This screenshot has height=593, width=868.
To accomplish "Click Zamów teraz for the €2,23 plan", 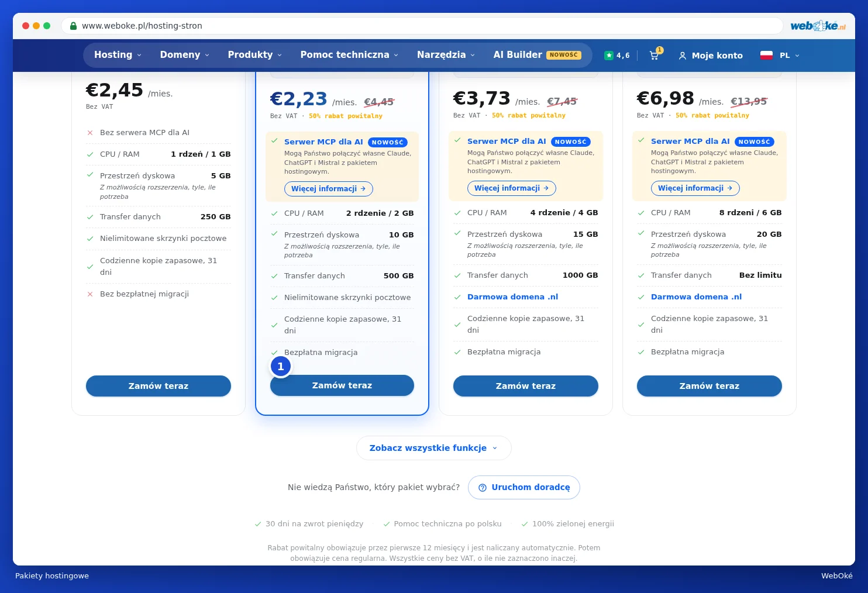I will pyautogui.click(x=342, y=385).
